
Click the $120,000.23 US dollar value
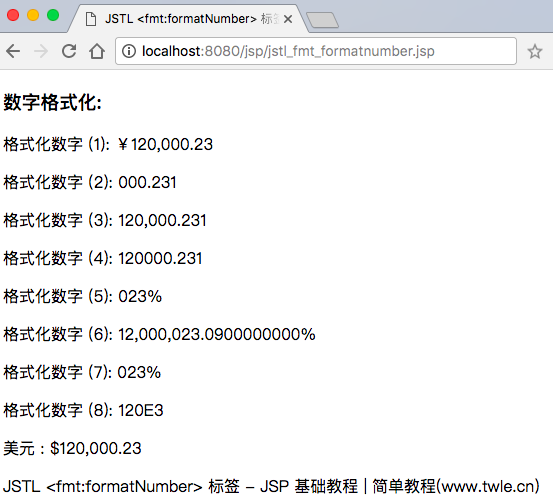tap(96, 449)
